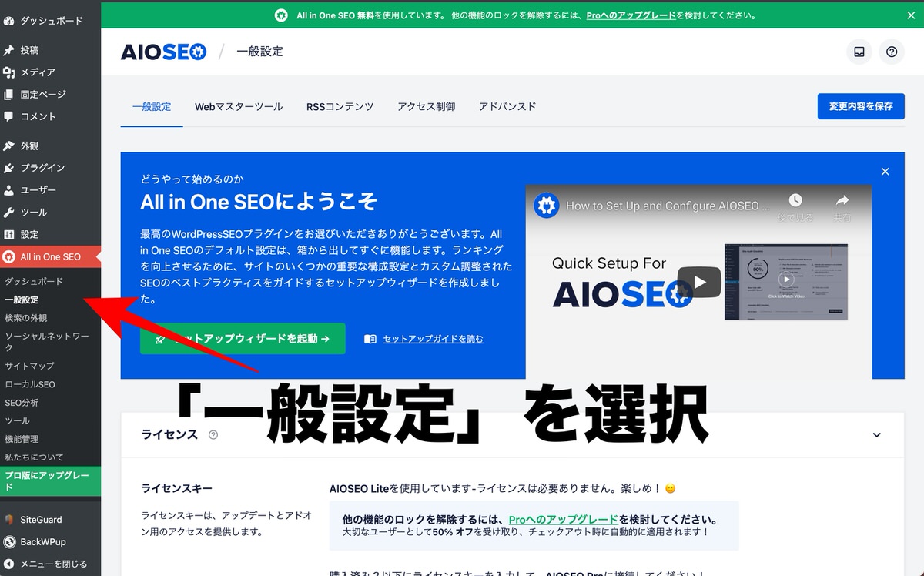This screenshot has width=924, height=576.
Task: Open 機能管理 submenu item
Action: 22,439
